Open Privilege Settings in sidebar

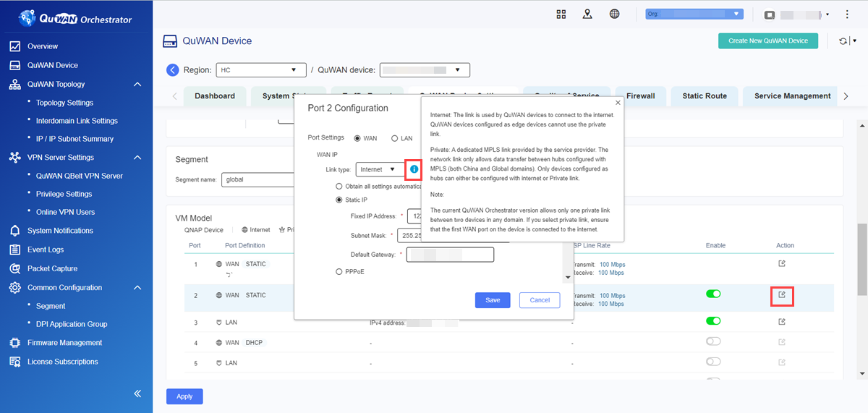(64, 194)
